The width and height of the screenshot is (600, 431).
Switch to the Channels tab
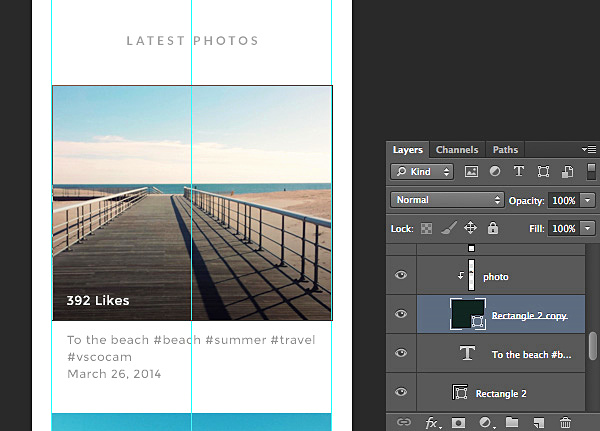pyautogui.click(x=456, y=150)
